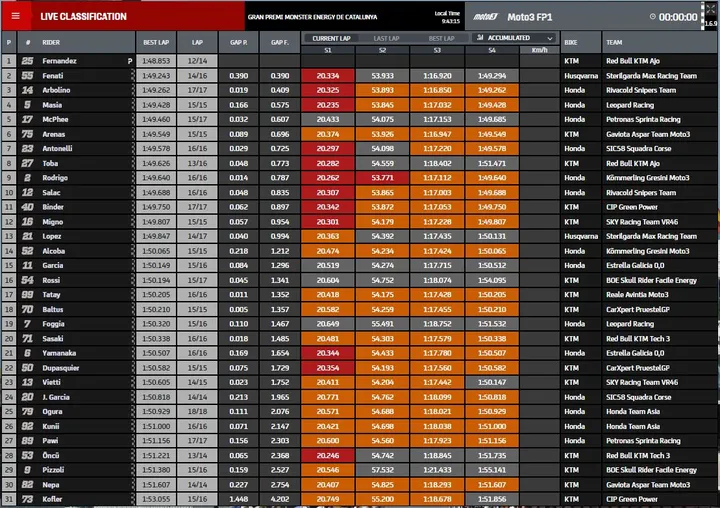Click the S3 sector column header
The width and height of the screenshot is (720, 508).
click(x=437, y=50)
